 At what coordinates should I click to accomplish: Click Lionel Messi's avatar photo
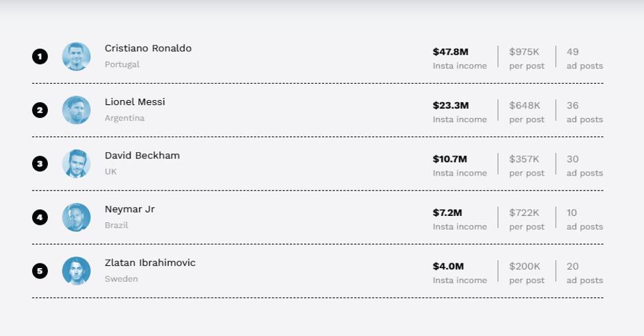pyautogui.click(x=76, y=110)
